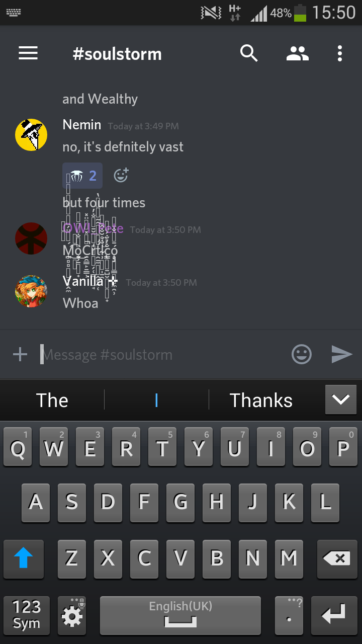This screenshot has width=362, height=644.
Task: Add a reaction with the smiley-plus icon
Action: (x=121, y=175)
